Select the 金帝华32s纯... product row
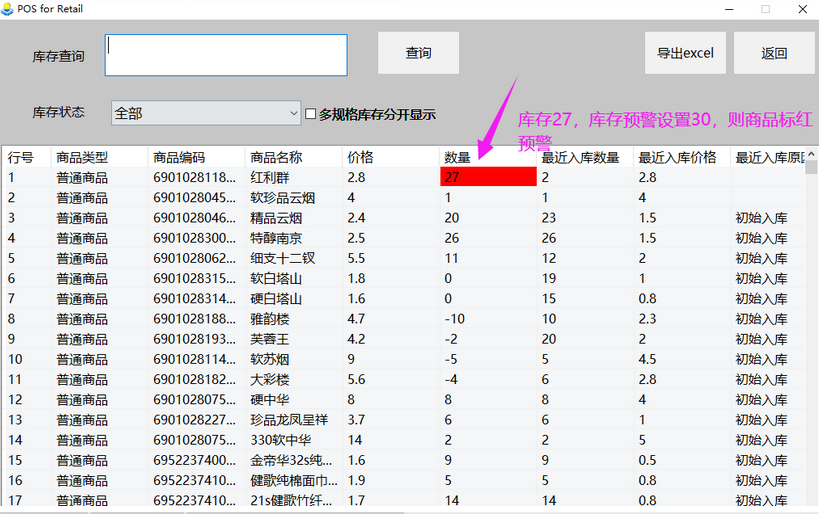Screen dimensions: 819x514 403,460
